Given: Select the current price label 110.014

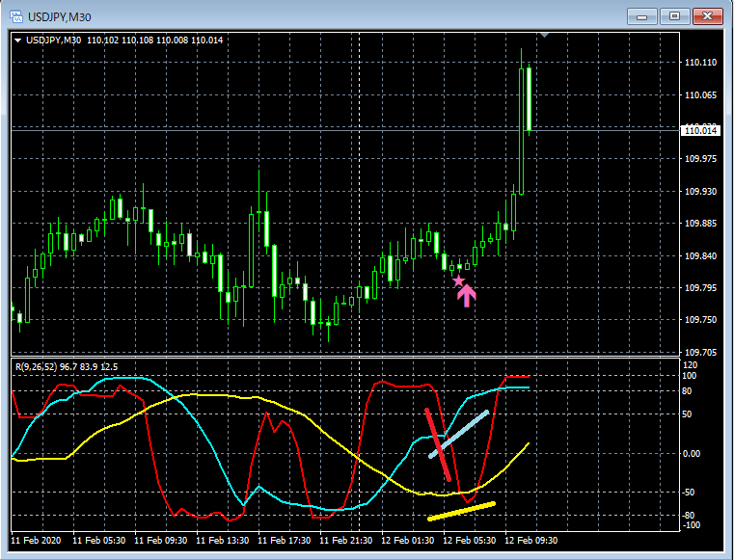Looking at the screenshot, I should (700, 130).
